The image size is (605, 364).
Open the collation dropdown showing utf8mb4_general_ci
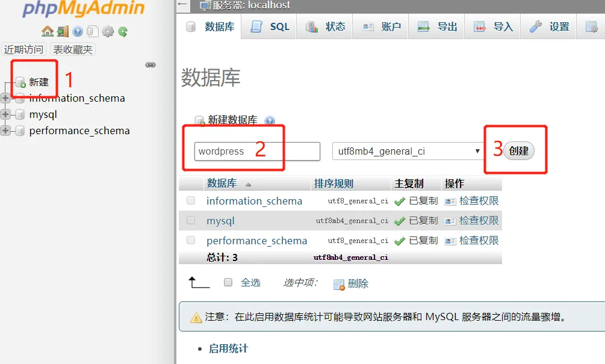click(x=405, y=151)
